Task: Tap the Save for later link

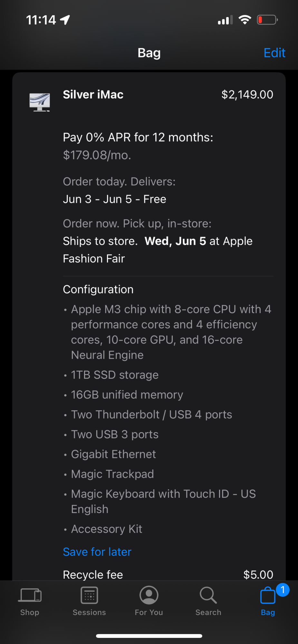Action: pos(97,552)
